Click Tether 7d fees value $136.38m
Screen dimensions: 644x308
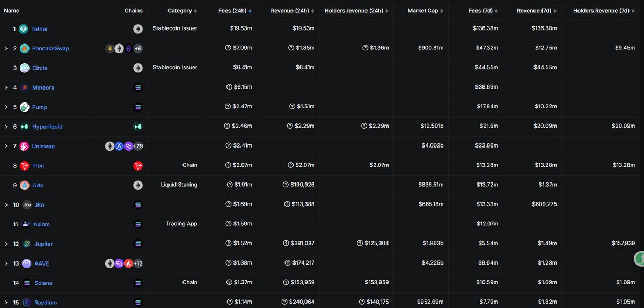[x=485, y=29]
